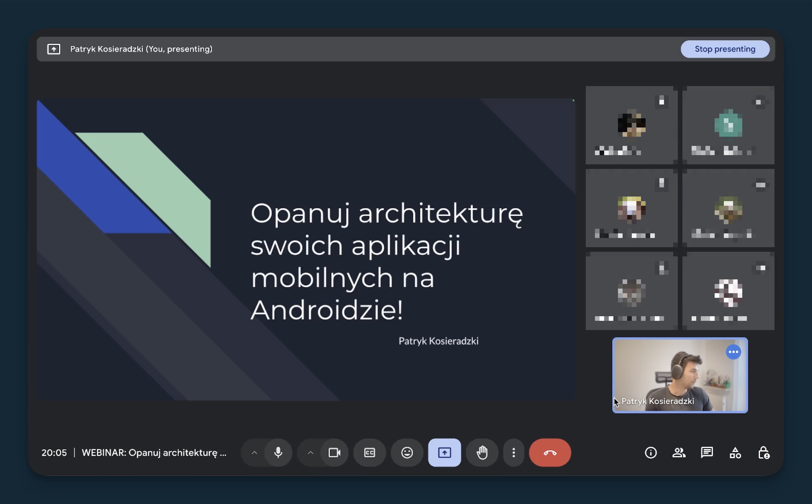812x504 pixels.
Task: Open meeting details info icon
Action: tap(650, 452)
